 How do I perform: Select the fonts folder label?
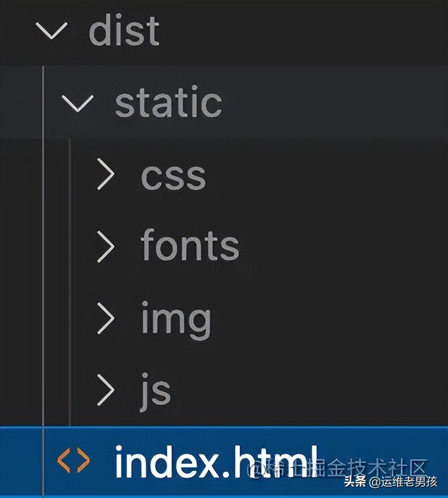click(190, 246)
